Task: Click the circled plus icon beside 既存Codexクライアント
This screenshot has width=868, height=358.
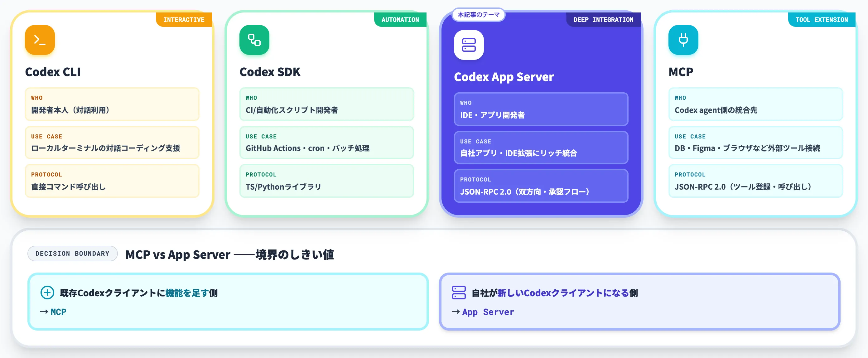Action: coord(47,293)
